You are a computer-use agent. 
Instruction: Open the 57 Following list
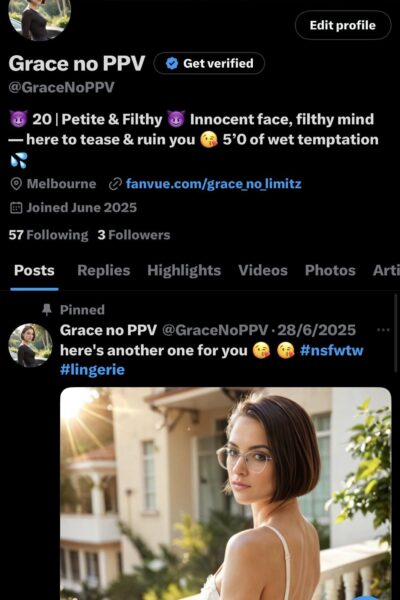(48, 235)
